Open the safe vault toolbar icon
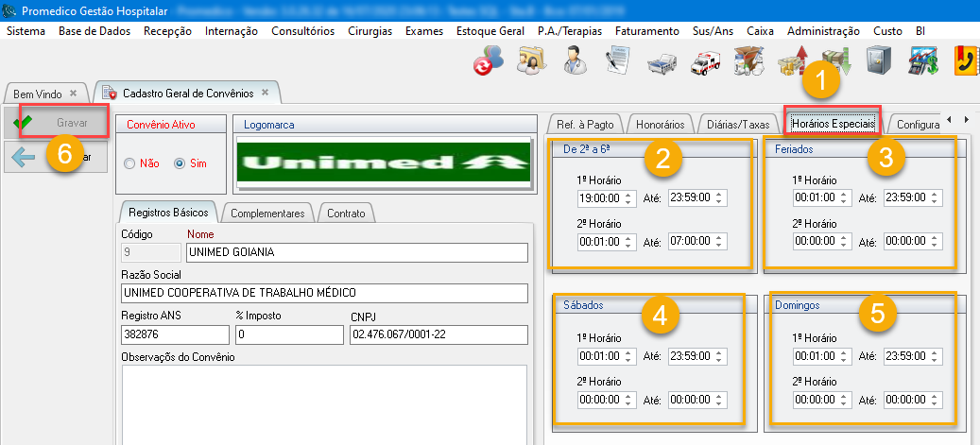Image resolution: width=980 pixels, height=445 pixels. (x=878, y=61)
